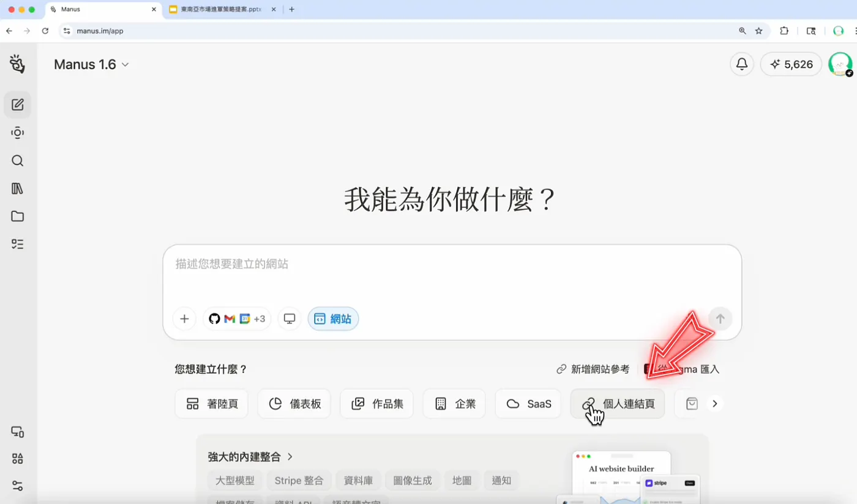
Task: Open the connectors +3 chip
Action: [237, 319]
